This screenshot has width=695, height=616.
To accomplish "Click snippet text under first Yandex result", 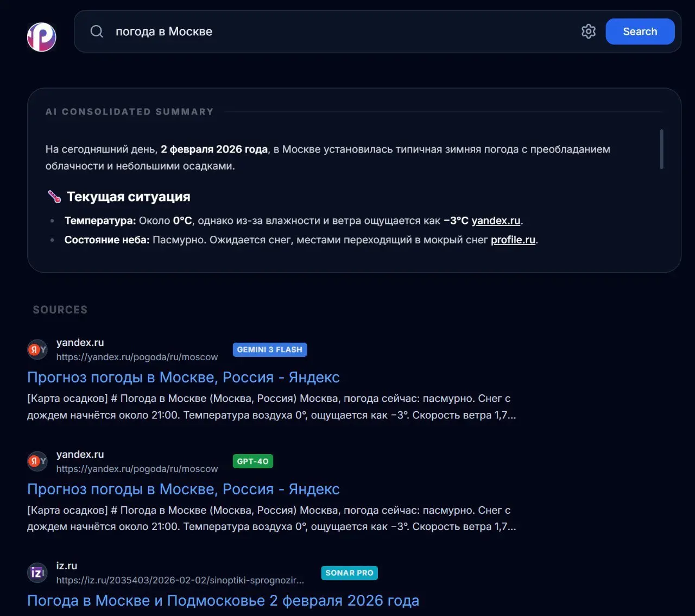I will tap(271, 406).
